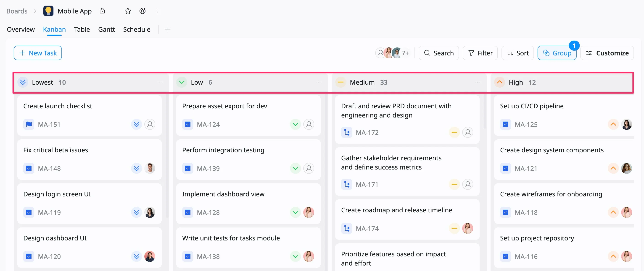The height and width of the screenshot is (271, 644).
Task: Toggle task checkbox icon on MA-124
Action: coord(188,124)
